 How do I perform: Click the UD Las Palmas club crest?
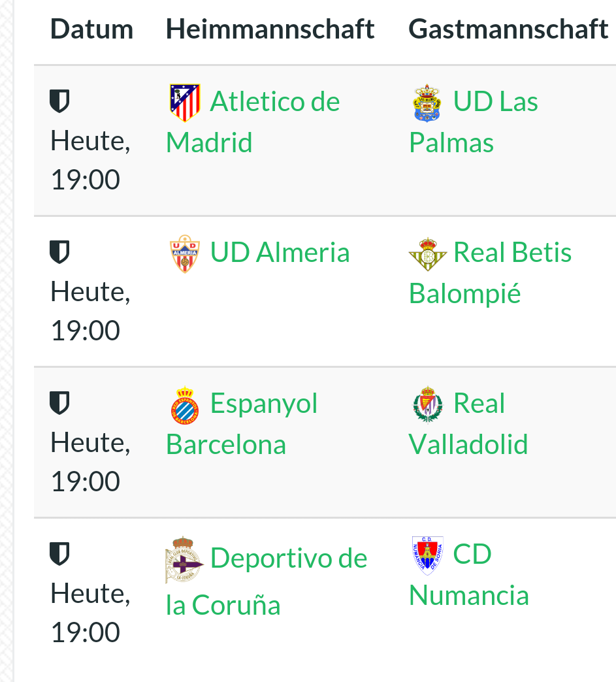[x=427, y=103]
